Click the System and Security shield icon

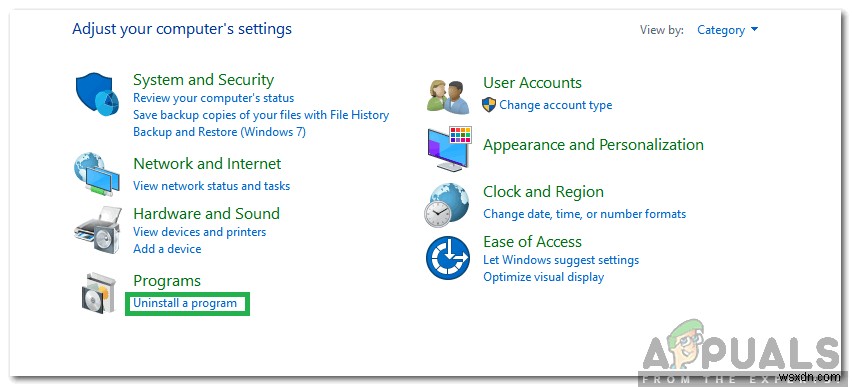[x=97, y=95]
